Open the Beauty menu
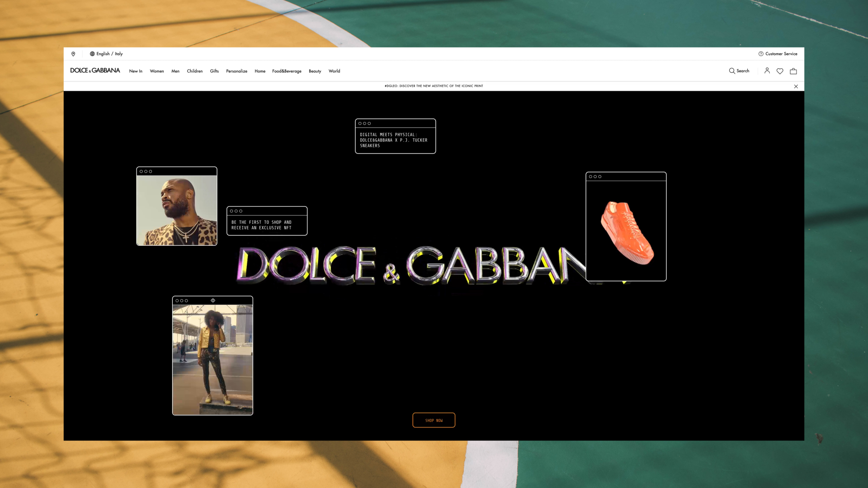The width and height of the screenshot is (868, 488). (315, 71)
